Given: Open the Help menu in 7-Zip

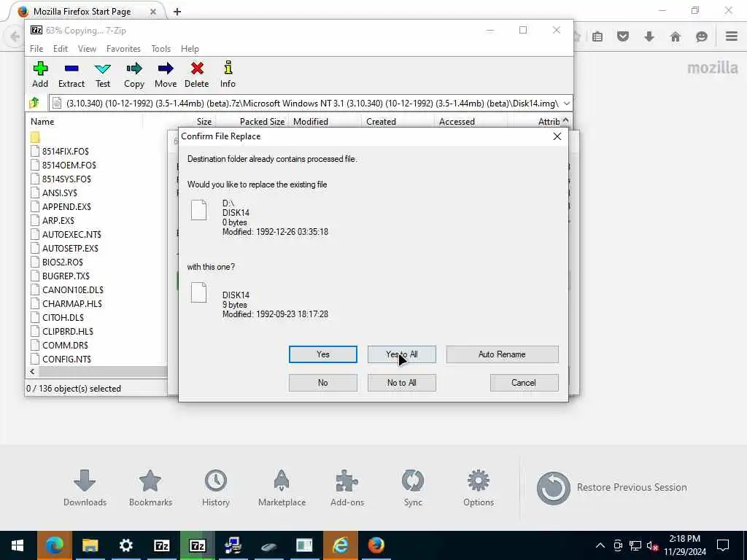Looking at the screenshot, I should [x=190, y=49].
